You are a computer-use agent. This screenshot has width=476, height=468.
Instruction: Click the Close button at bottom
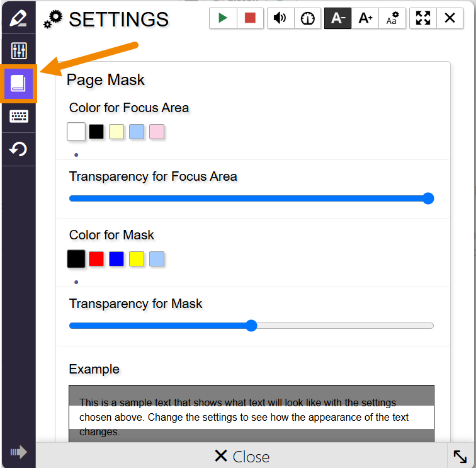coord(242,456)
